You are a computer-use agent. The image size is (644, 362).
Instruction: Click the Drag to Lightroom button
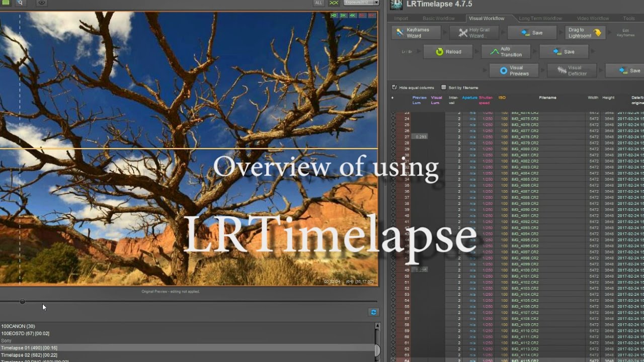(x=585, y=33)
